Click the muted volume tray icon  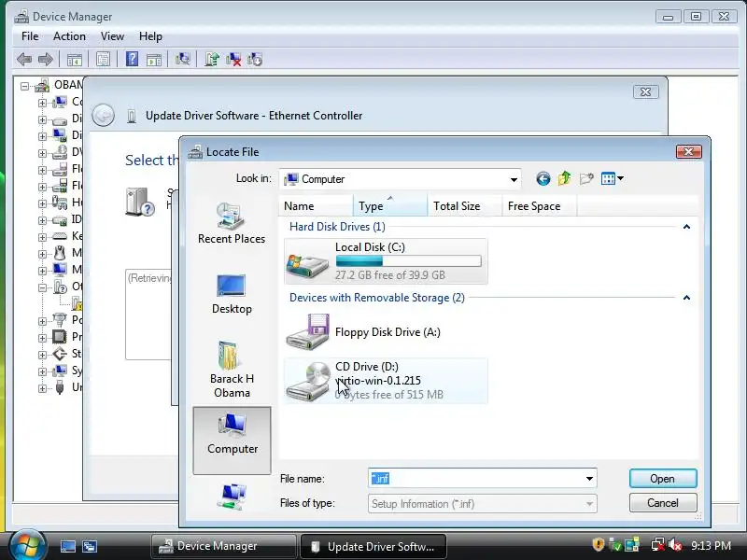(674, 545)
